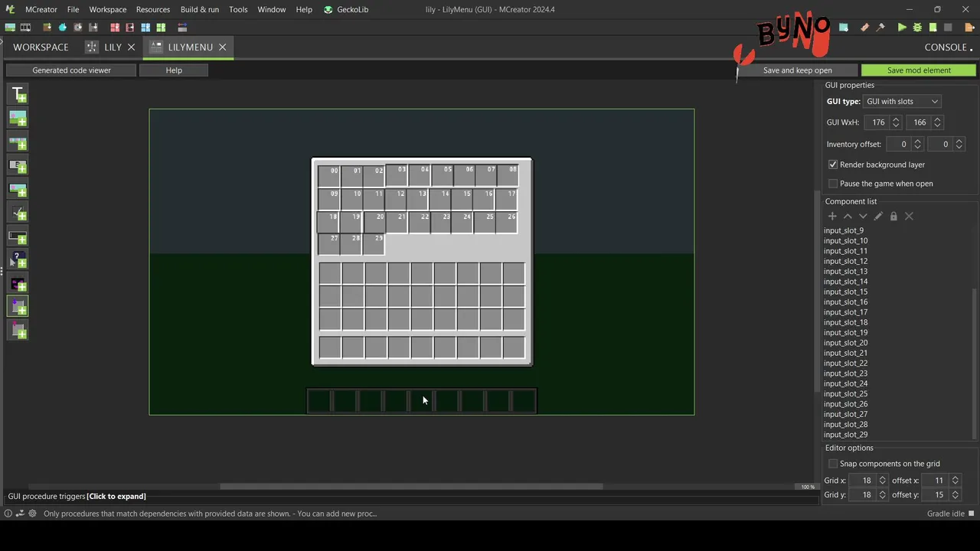Screen dimensions: 980x551
Task: Click horizontal scrollbar under the editor canvas
Action: tap(411, 487)
